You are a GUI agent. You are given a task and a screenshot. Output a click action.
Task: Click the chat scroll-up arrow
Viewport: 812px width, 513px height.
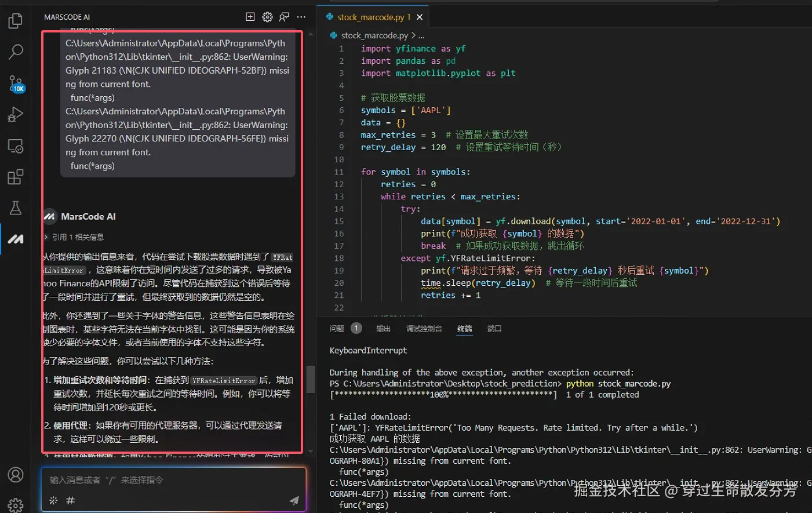(311, 35)
